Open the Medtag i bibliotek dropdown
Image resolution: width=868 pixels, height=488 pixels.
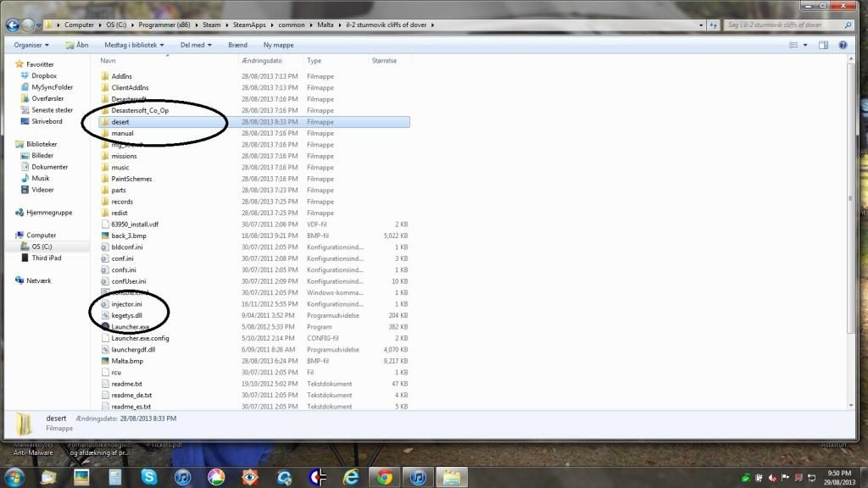(134, 45)
